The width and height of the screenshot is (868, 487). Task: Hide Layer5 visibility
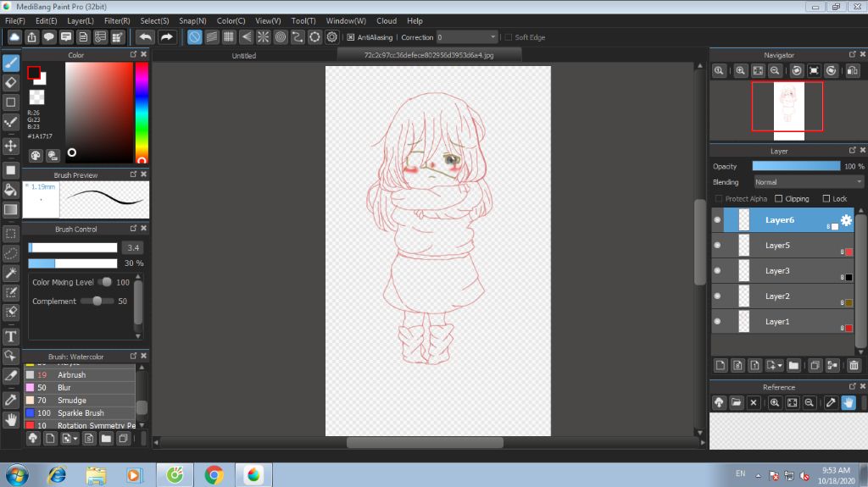pos(717,245)
